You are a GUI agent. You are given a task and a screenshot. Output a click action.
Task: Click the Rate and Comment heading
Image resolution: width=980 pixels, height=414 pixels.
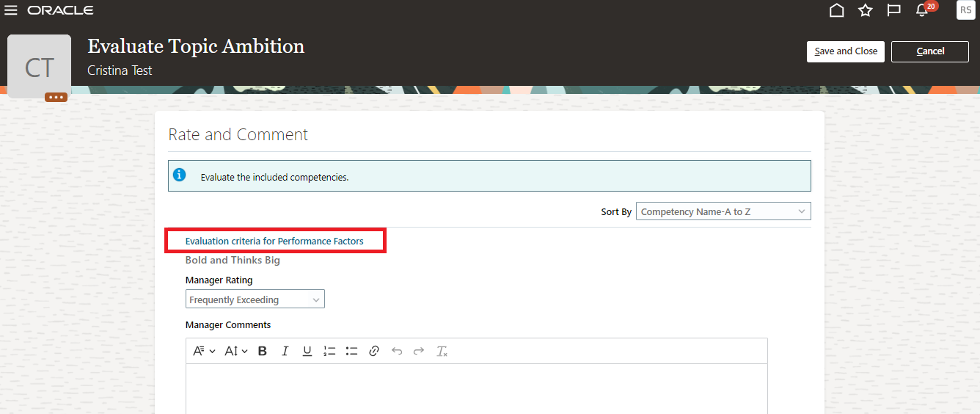238,134
